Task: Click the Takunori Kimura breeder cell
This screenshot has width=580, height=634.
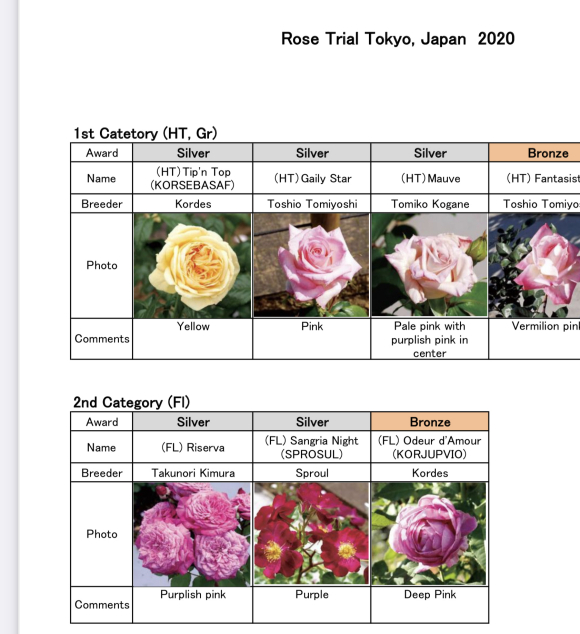Action: 193,473
